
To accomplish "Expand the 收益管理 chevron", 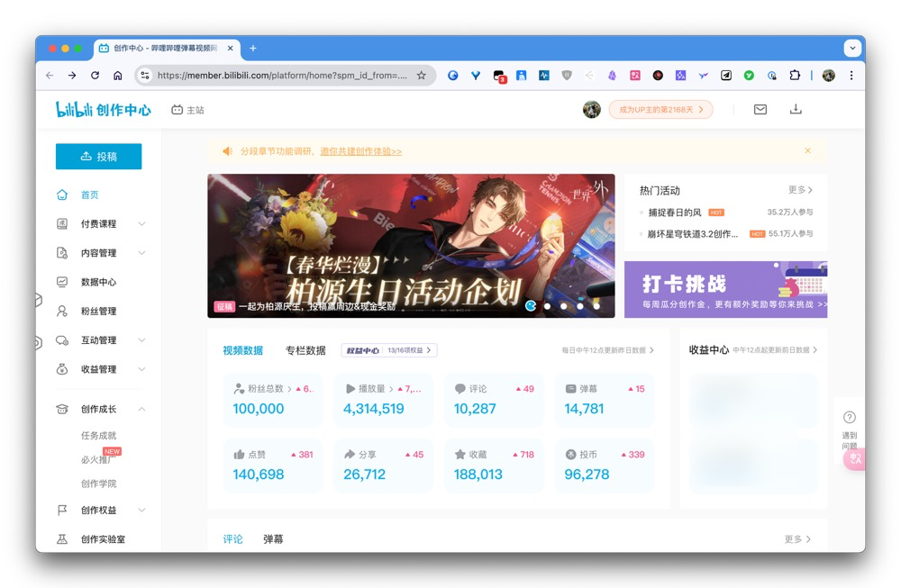I will click(x=142, y=368).
